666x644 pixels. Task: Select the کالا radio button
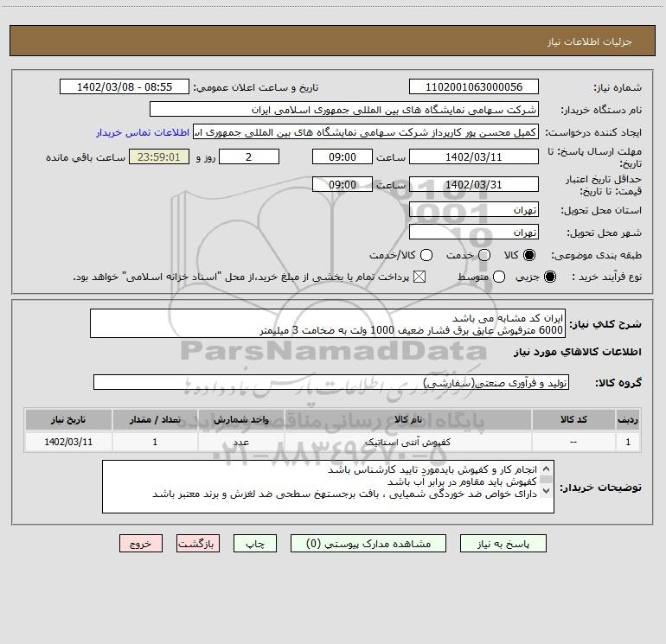529,255
